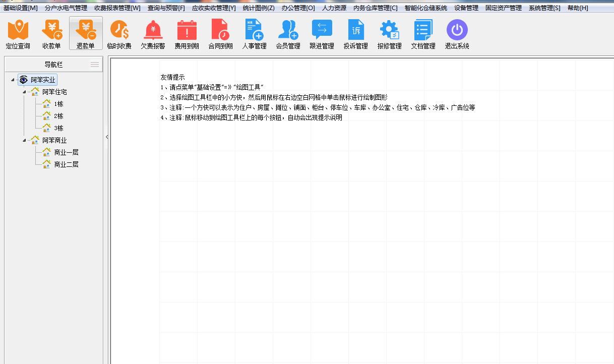Collapse the 阿笨商业 tree branch

[24, 140]
